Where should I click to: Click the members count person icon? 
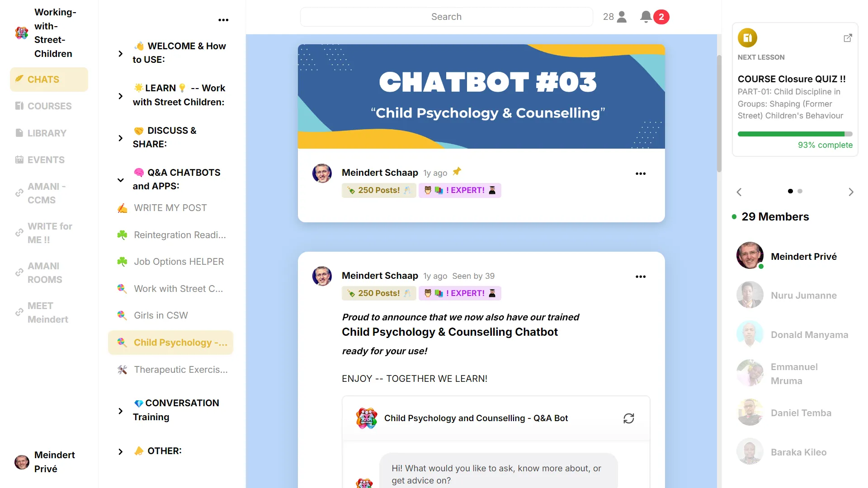(x=622, y=17)
